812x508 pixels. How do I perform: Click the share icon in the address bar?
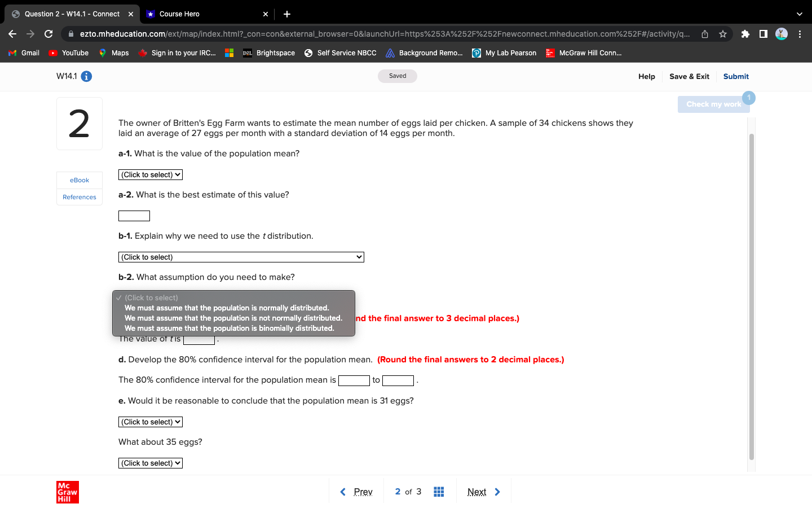(x=704, y=34)
